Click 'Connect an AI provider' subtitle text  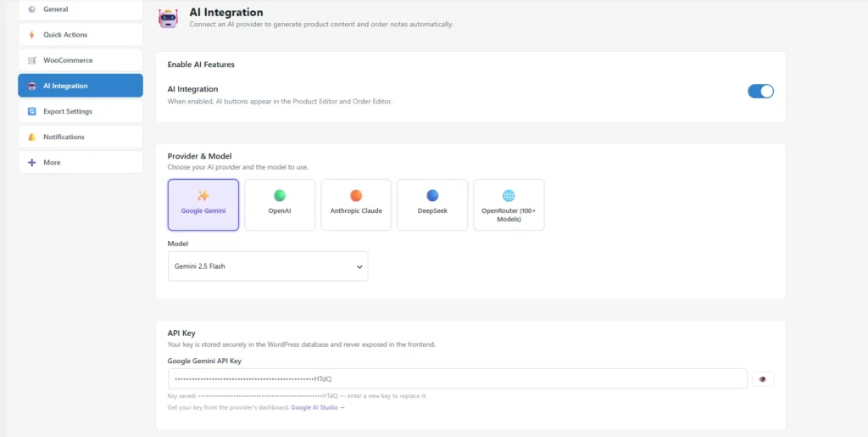(321, 25)
